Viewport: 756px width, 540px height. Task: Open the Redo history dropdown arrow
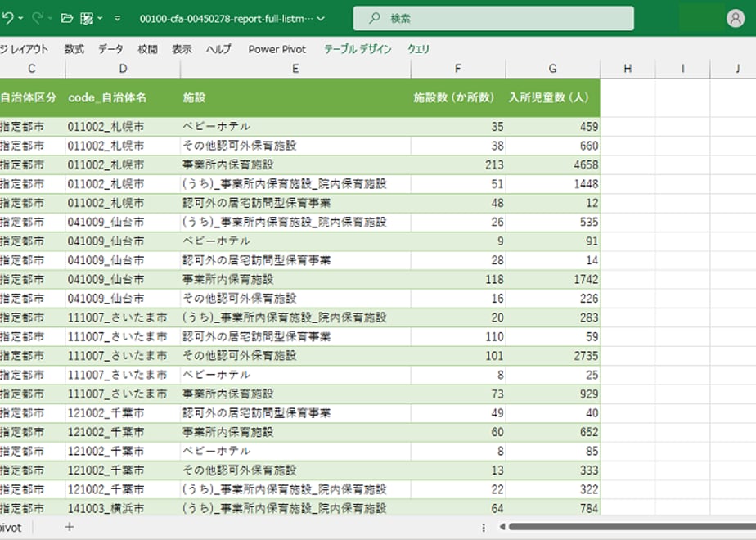[x=50, y=18]
